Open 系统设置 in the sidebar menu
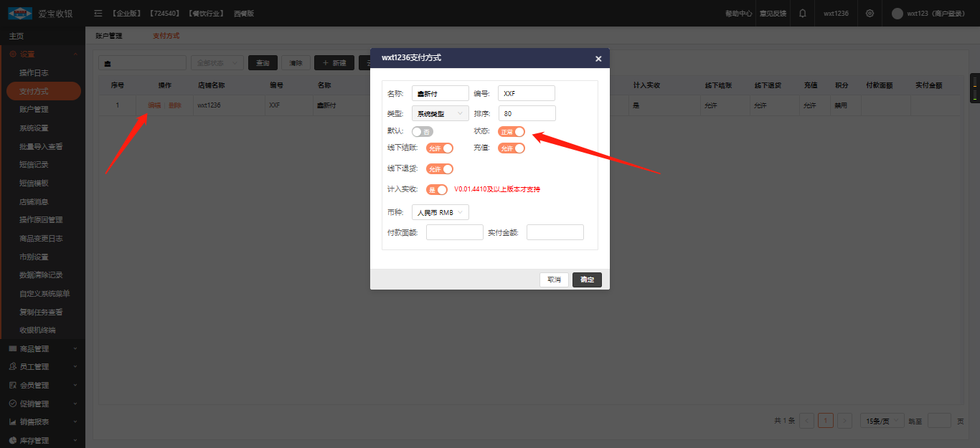The height and width of the screenshot is (448, 980). click(34, 128)
